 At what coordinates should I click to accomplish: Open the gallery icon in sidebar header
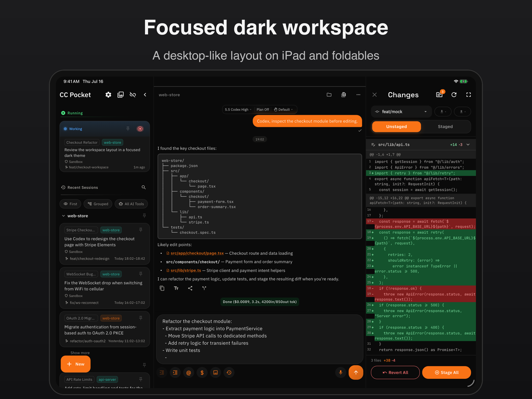coord(120,95)
